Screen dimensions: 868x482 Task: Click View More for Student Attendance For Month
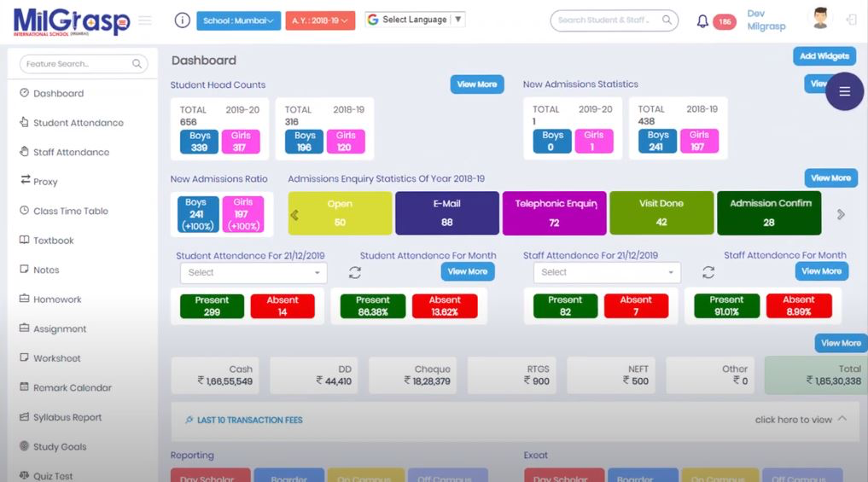[x=468, y=272]
